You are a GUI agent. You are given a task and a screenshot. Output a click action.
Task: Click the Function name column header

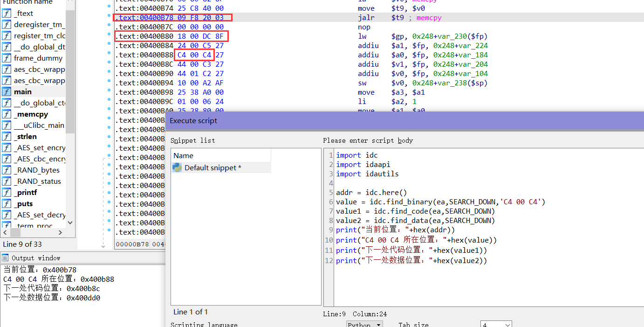(x=28, y=2)
